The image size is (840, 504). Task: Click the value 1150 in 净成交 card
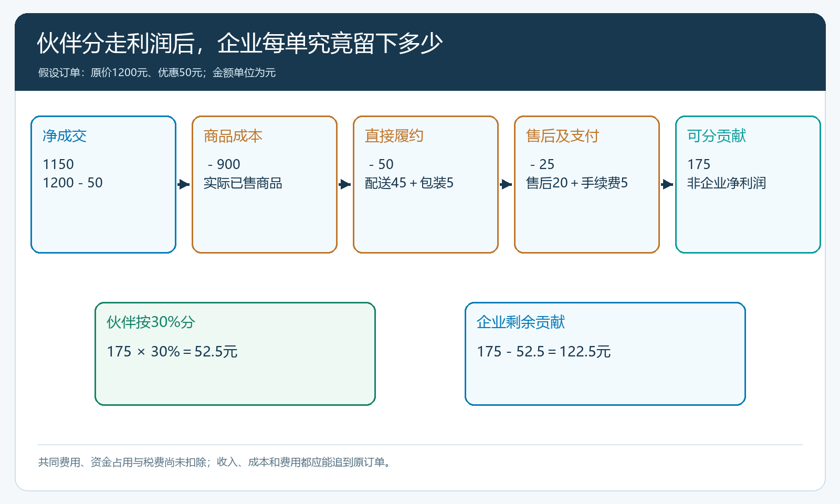(58, 164)
